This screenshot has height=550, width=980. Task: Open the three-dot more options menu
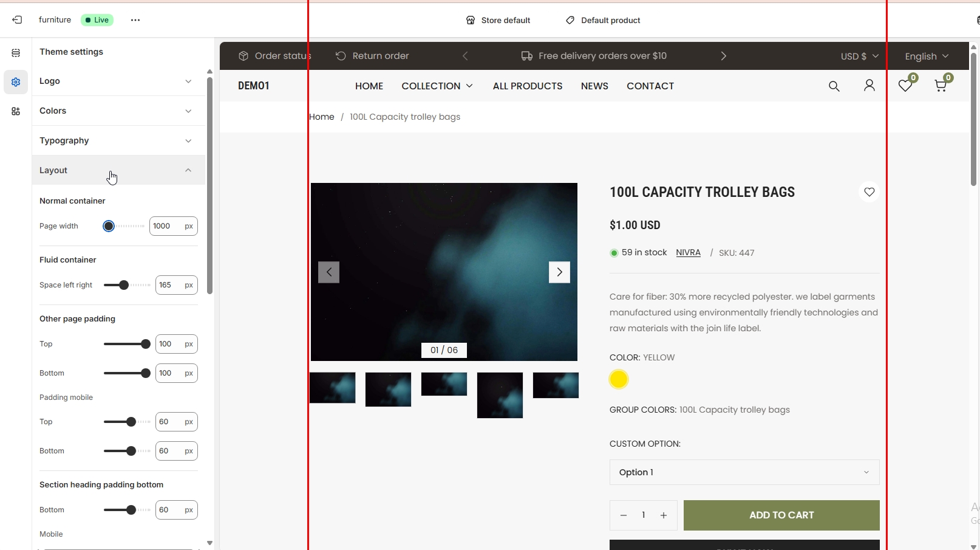tap(135, 20)
